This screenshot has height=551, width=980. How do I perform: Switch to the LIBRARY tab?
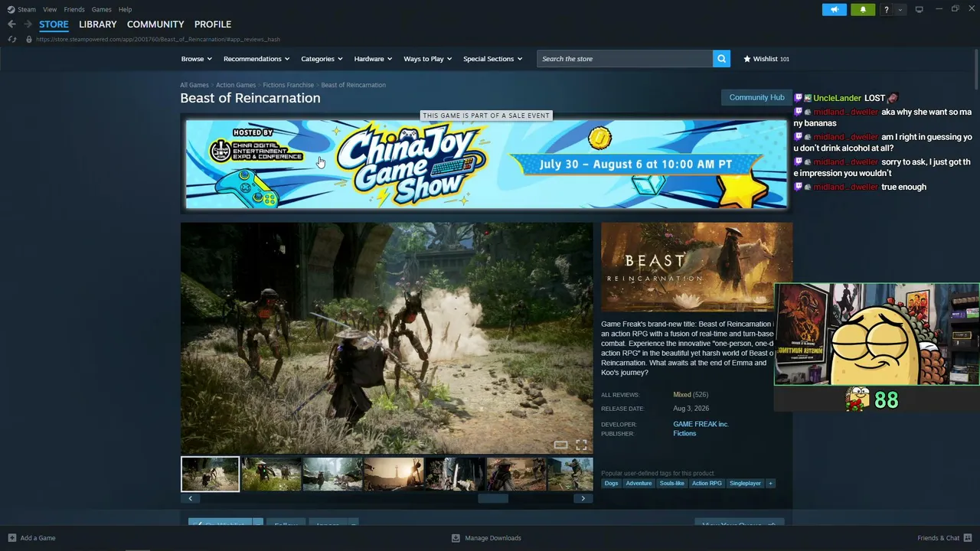98,24
